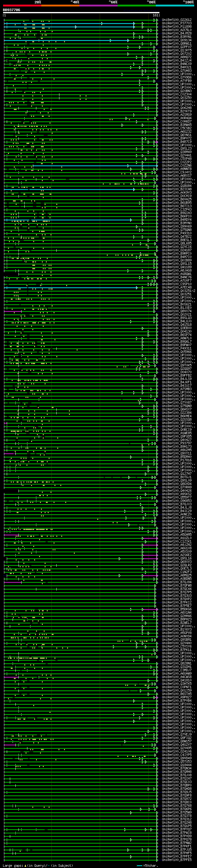Select the UniRef100_Q0E7L3 hit
This screenshot has height=868, width=197.
(177, 568)
